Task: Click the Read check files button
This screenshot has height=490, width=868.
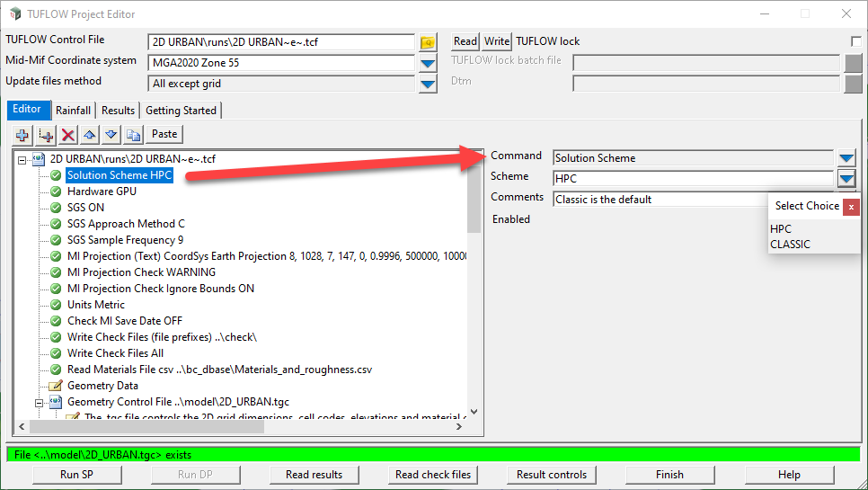Action: tap(433, 475)
